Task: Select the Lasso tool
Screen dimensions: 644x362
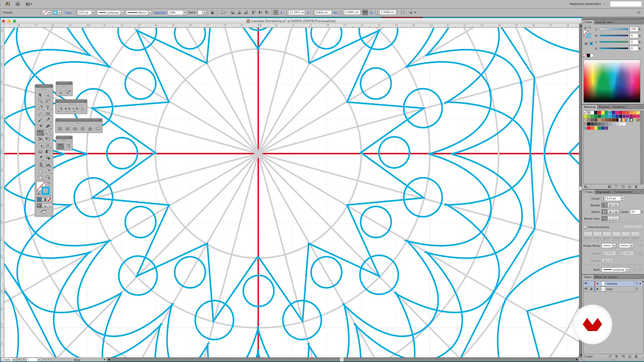Action: [48, 101]
